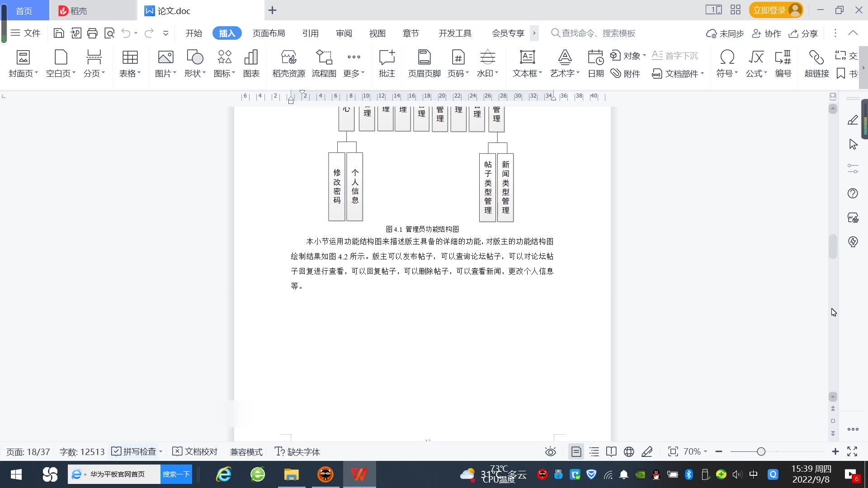Viewport: 868px width, 488px height.
Task: Open the Hyperlink (超链接) tool
Action: (816, 63)
